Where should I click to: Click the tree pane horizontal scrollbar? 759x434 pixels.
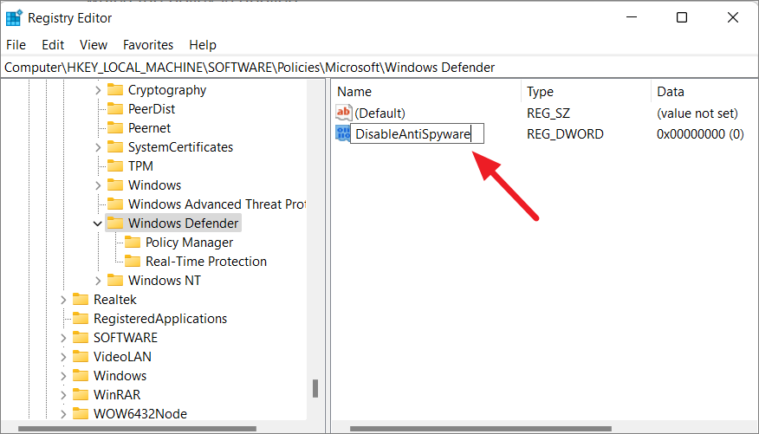click(137, 429)
